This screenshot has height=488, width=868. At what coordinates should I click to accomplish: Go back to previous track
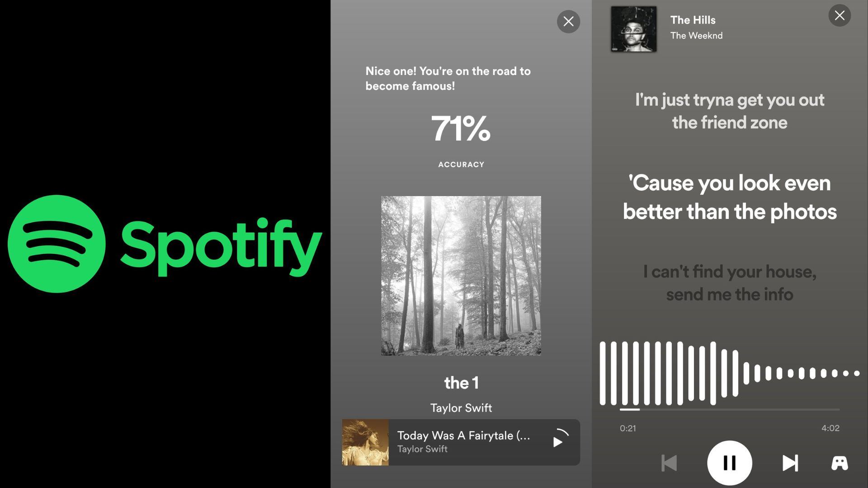coord(669,463)
